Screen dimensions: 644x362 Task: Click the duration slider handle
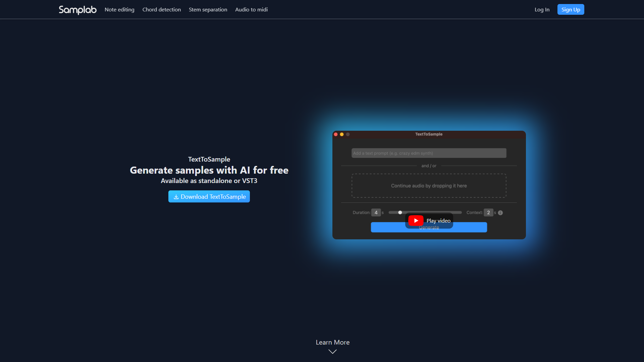[x=400, y=213]
